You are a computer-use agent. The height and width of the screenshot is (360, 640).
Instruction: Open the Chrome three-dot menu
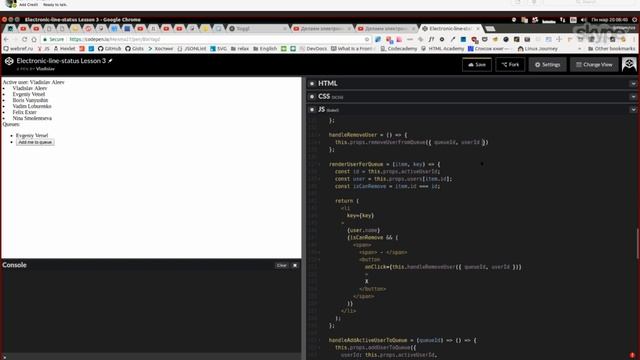tap(634, 39)
